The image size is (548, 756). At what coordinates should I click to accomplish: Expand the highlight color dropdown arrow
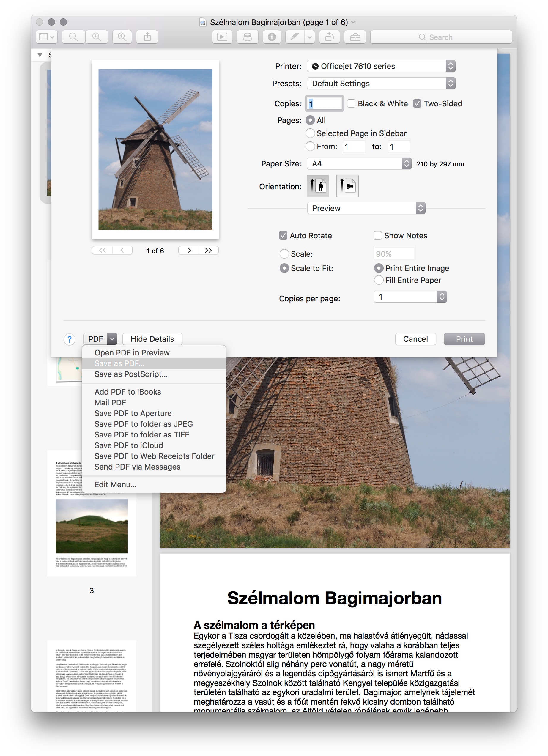tap(310, 37)
